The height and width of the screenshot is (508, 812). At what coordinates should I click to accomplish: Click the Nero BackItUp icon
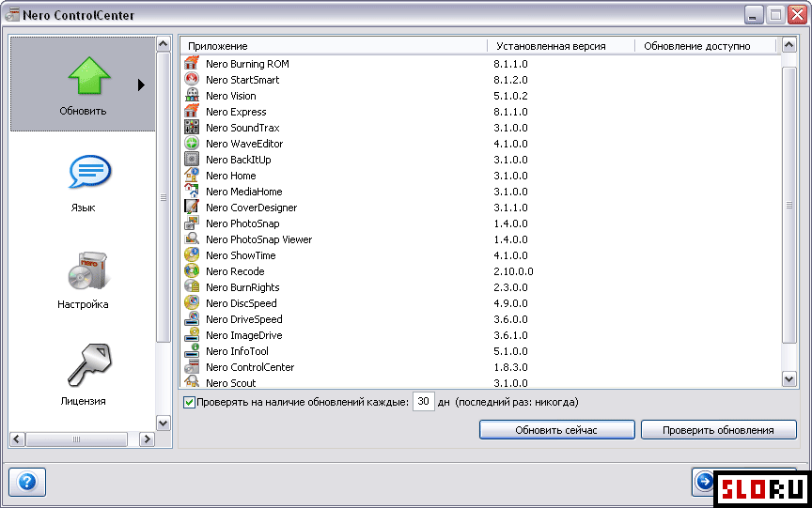click(x=192, y=160)
